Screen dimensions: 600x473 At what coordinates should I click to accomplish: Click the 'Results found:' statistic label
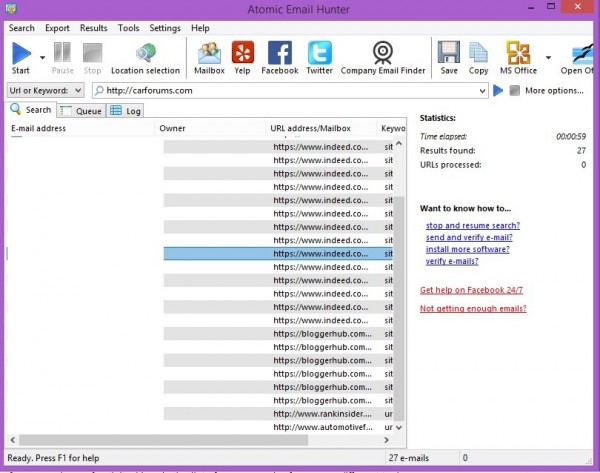(x=448, y=151)
